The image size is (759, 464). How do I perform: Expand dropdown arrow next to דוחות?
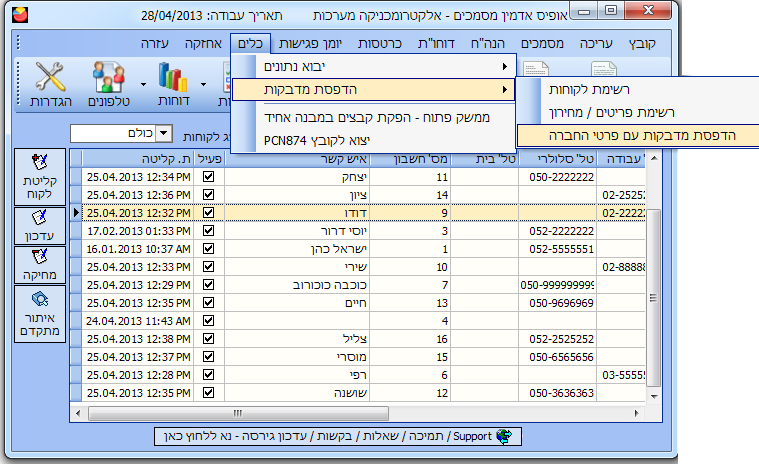click(203, 85)
